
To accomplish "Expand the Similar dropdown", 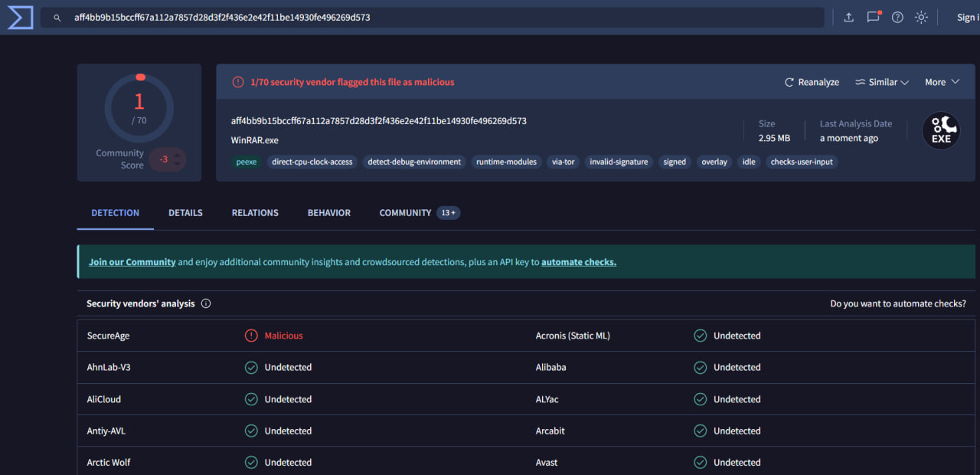I will pyautogui.click(x=882, y=82).
